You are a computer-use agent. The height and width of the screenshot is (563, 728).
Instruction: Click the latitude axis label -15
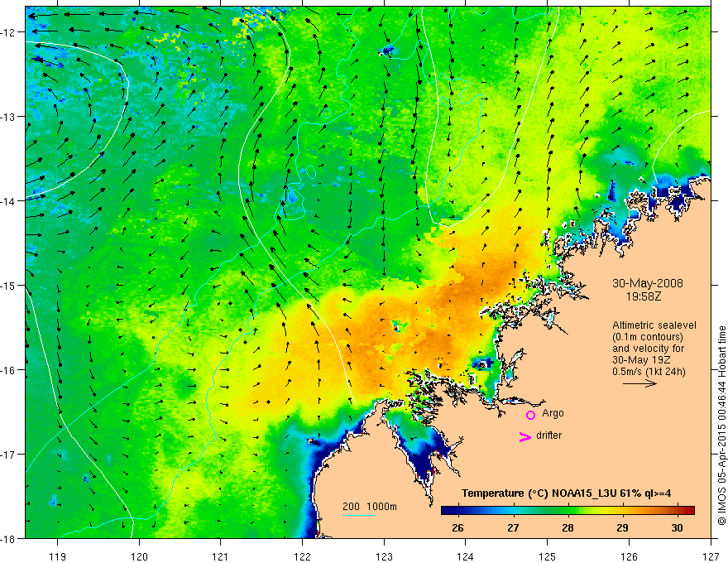coord(8,286)
